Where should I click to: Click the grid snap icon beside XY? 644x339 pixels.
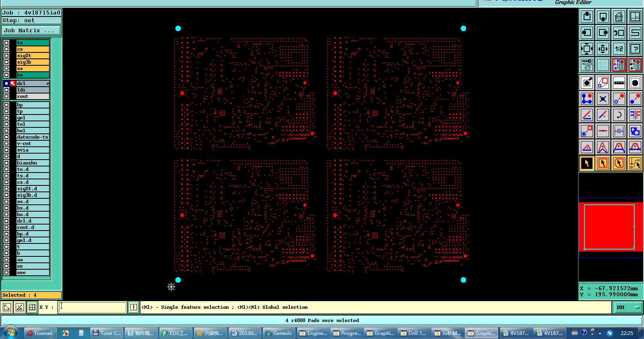pyautogui.click(x=32, y=307)
